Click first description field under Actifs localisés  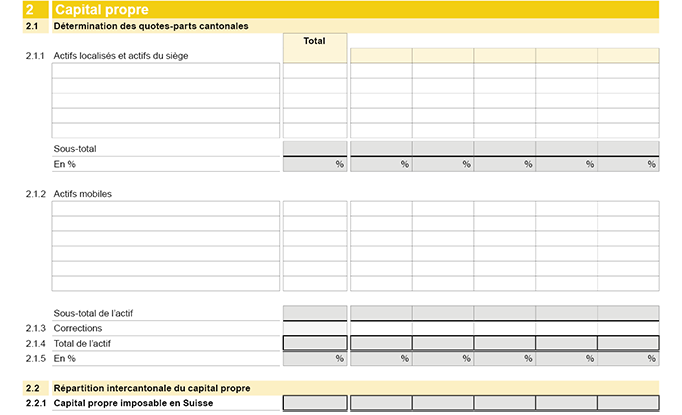point(166,71)
